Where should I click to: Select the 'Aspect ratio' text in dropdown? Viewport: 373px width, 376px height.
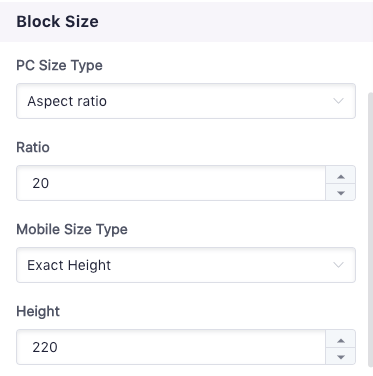[x=67, y=101]
